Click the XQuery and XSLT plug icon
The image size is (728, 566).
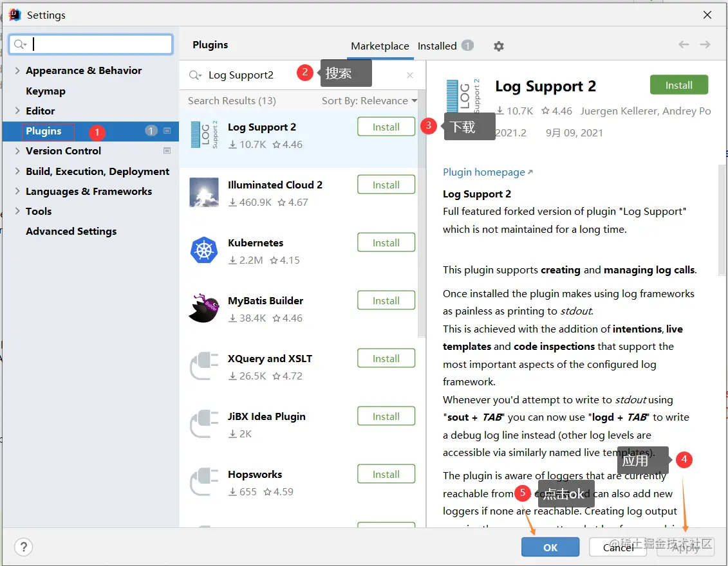(x=204, y=365)
